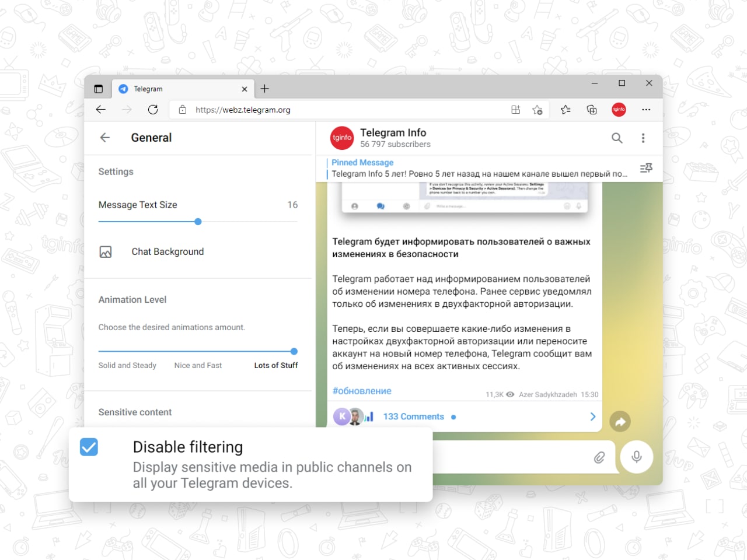Open browser Settings and more menu
This screenshot has width=747, height=560.
tap(646, 110)
